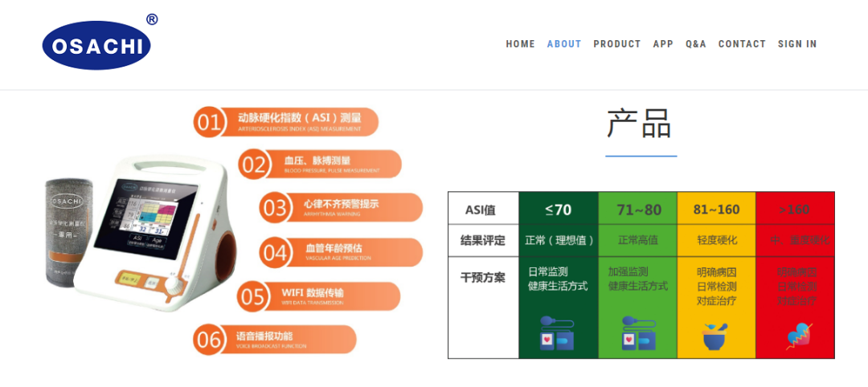Click the heartbeat heart icon in red column
This screenshot has width=868, height=387.
pyautogui.click(x=799, y=336)
